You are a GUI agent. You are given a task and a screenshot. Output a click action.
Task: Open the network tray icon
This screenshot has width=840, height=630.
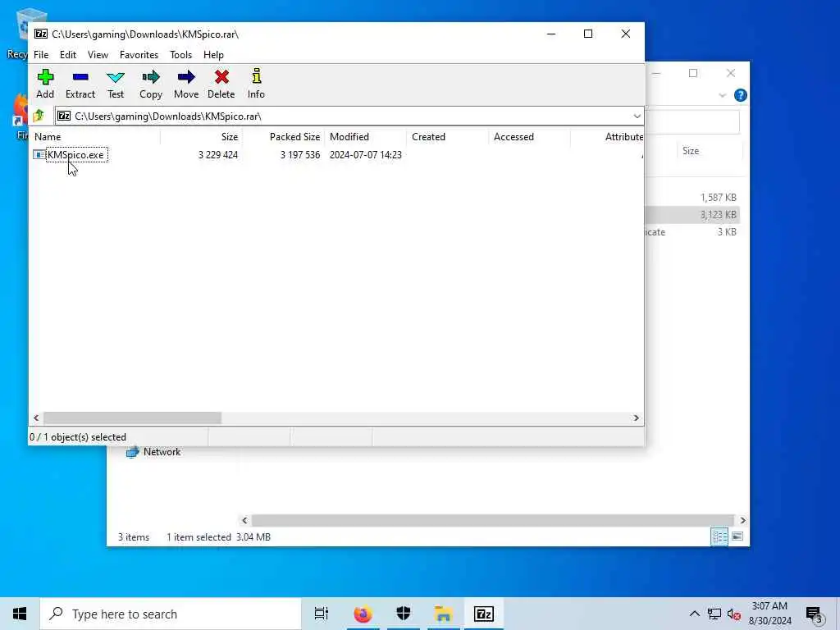(714, 614)
